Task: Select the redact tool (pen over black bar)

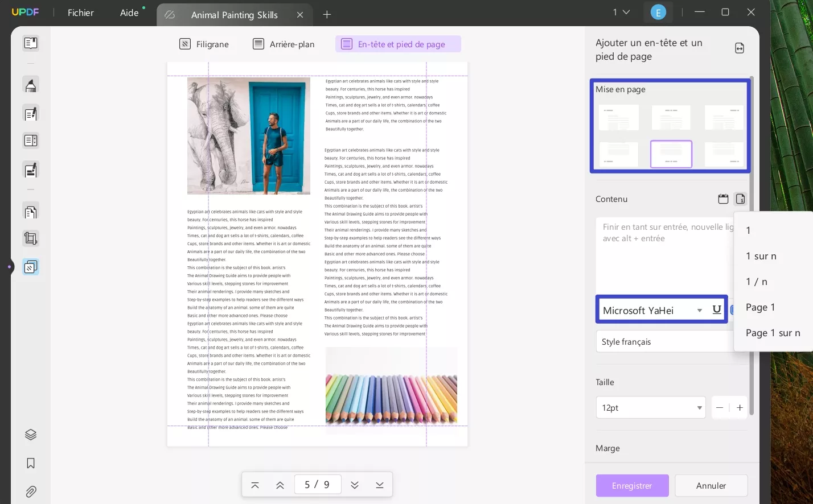Action: point(31,170)
